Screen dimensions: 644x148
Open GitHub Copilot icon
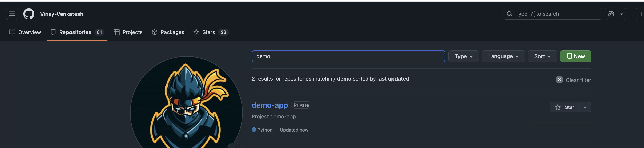click(x=611, y=14)
